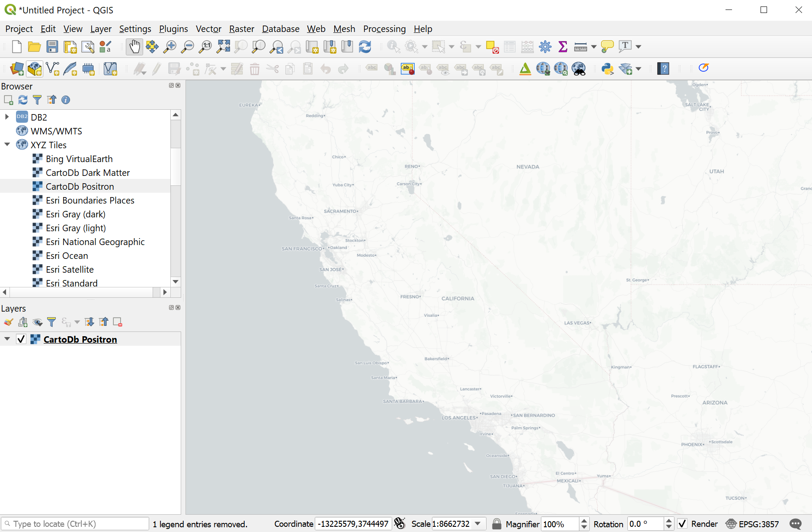Select the Pan Map hand tool

click(134, 47)
